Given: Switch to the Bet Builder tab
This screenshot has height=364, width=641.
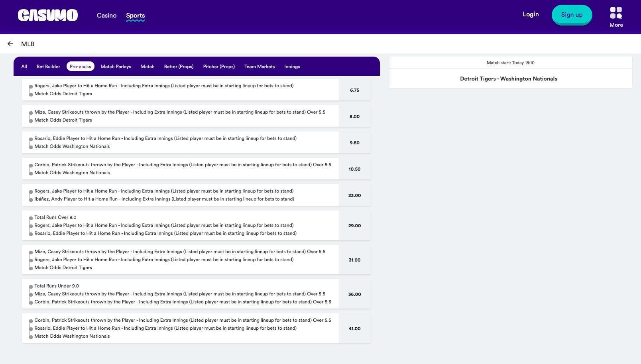Looking at the screenshot, I should [x=48, y=67].
